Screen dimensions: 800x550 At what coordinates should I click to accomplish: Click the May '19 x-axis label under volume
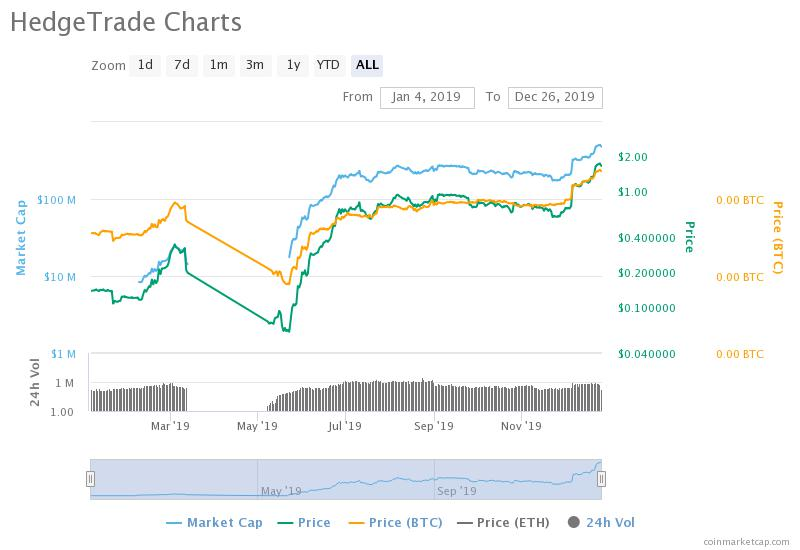pos(257,426)
